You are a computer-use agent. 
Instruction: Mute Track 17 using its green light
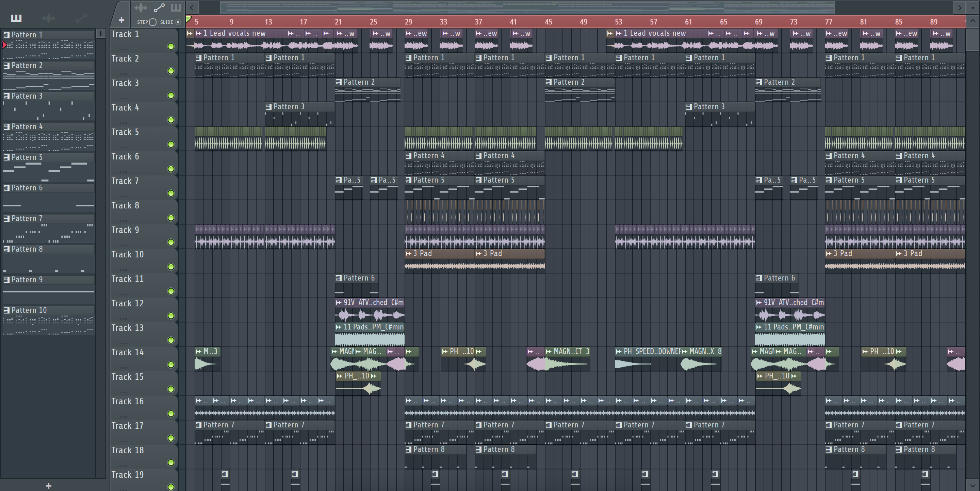click(x=171, y=438)
